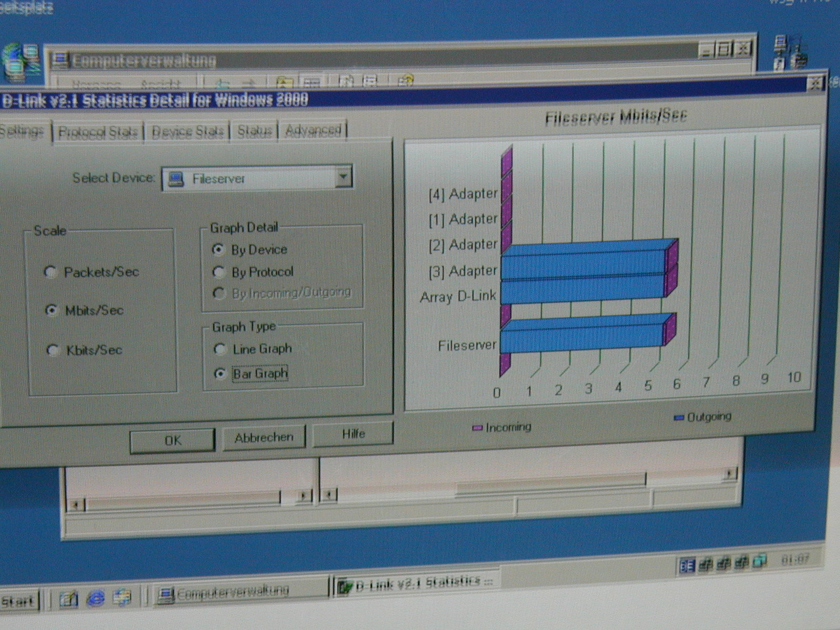
Task: Click the Hilfe button
Action: click(x=353, y=434)
